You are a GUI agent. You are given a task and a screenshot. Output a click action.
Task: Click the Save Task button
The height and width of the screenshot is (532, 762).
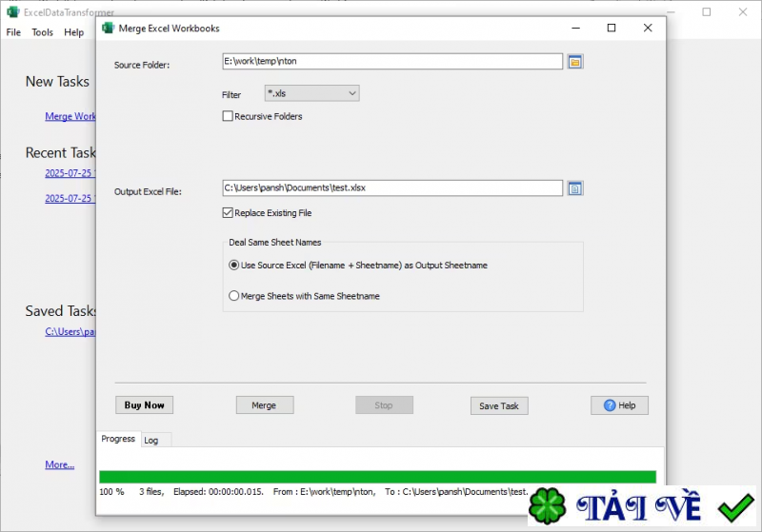tap(499, 406)
